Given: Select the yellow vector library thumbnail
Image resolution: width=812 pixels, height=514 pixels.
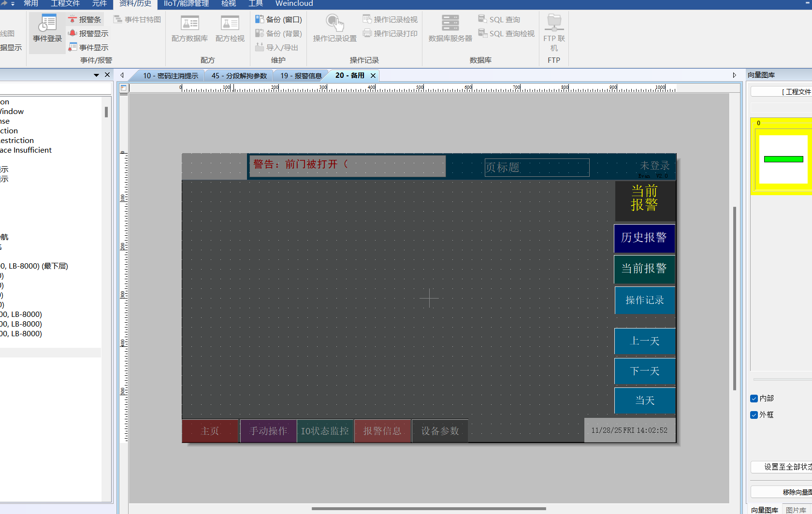Looking at the screenshot, I should [x=783, y=157].
